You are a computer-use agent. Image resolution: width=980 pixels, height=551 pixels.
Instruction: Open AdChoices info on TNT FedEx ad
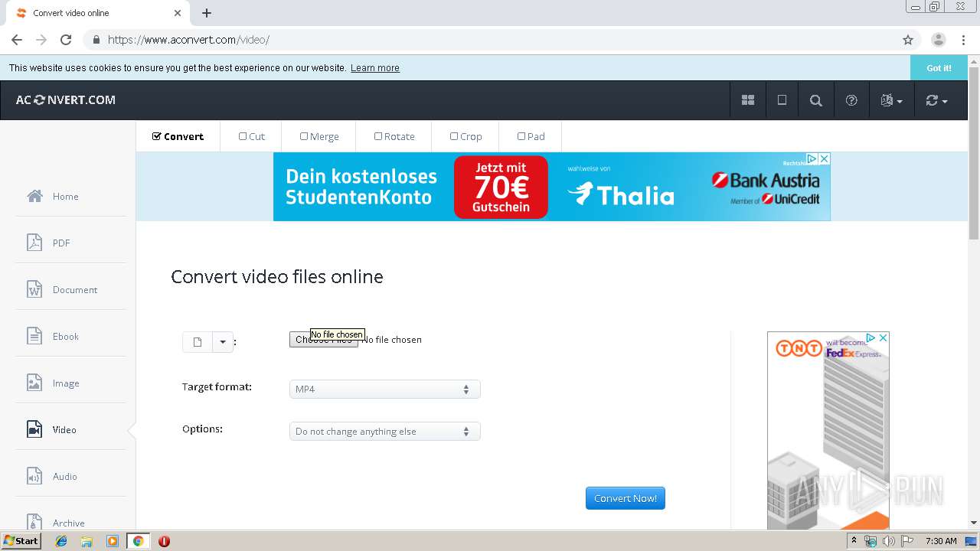click(871, 337)
